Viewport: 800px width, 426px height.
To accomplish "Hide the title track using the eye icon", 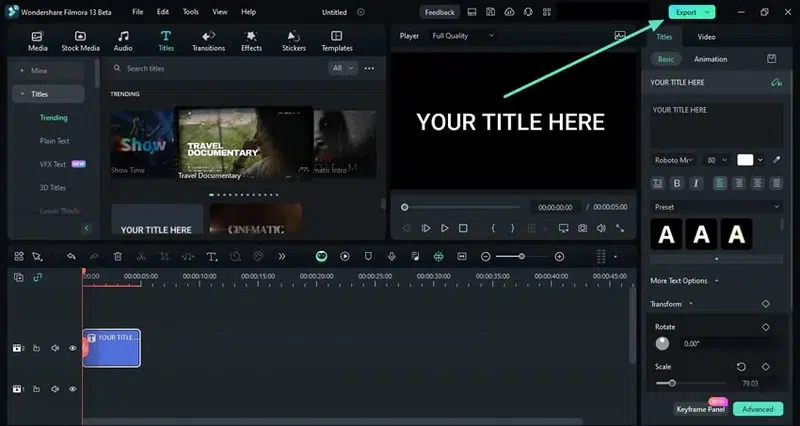I will [x=72, y=348].
